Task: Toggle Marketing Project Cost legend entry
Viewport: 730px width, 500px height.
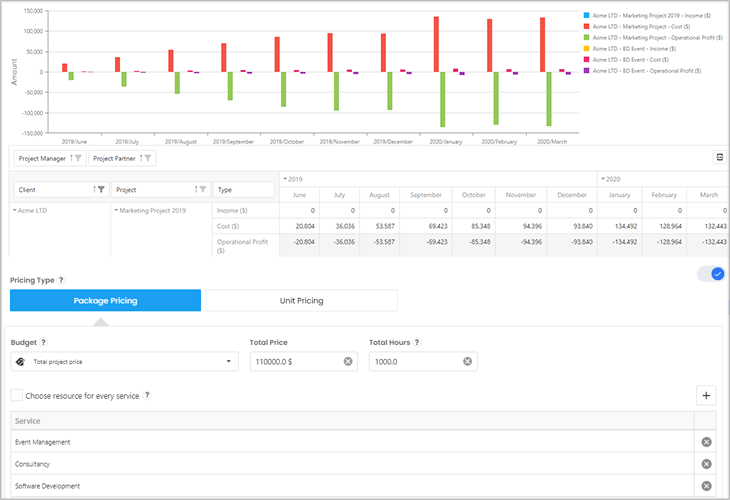Action: pos(637,27)
